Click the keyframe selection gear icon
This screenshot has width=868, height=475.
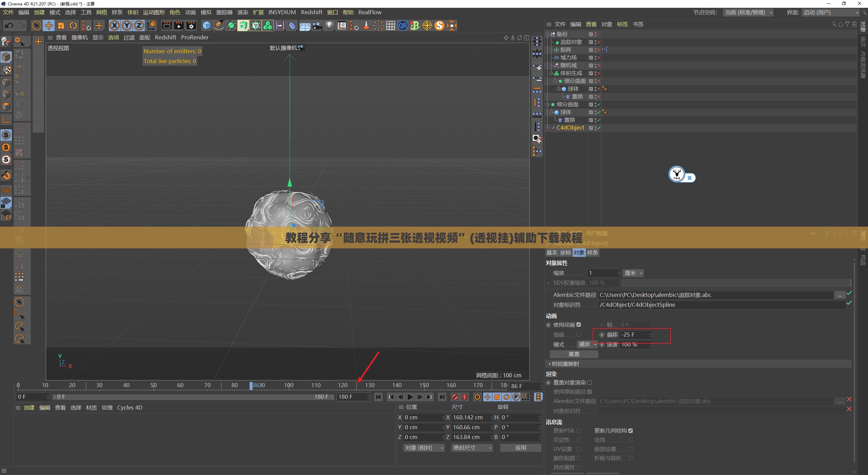[477, 397]
